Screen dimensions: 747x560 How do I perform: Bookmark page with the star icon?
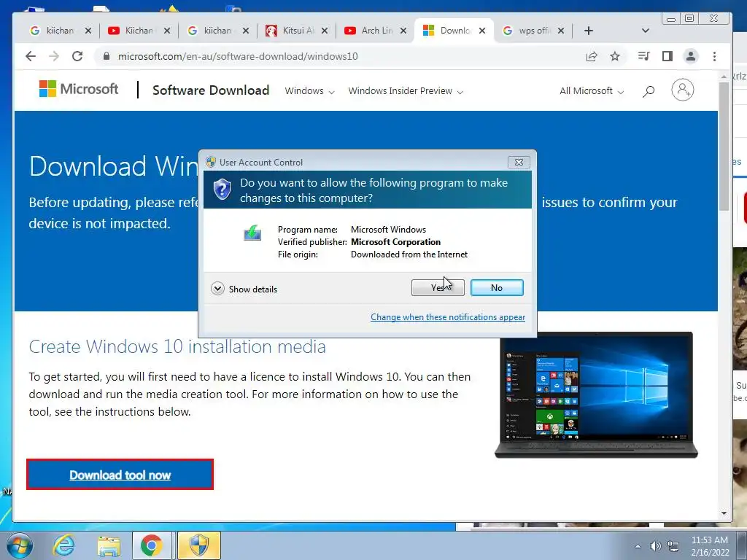tap(615, 56)
